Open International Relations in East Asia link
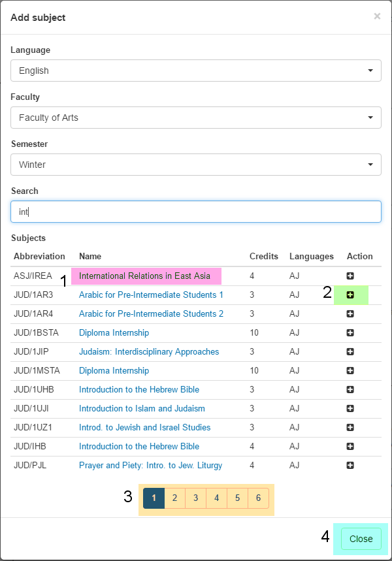Viewport: 392px width, 561px height. pos(144,276)
